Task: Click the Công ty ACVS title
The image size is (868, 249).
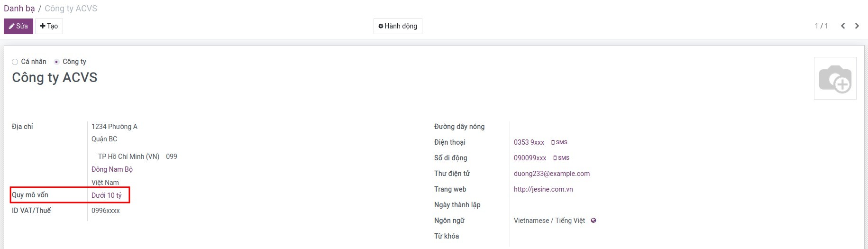Action: point(55,77)
